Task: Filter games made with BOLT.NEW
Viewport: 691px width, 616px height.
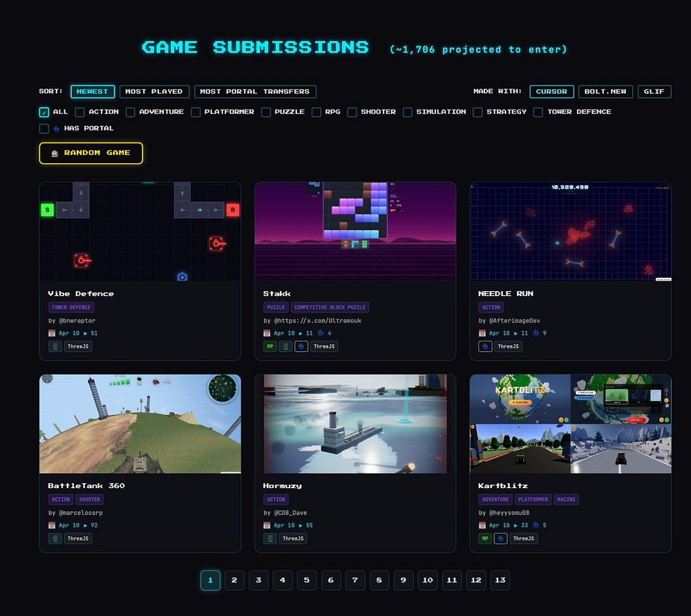Action: (x=605, y=91)
